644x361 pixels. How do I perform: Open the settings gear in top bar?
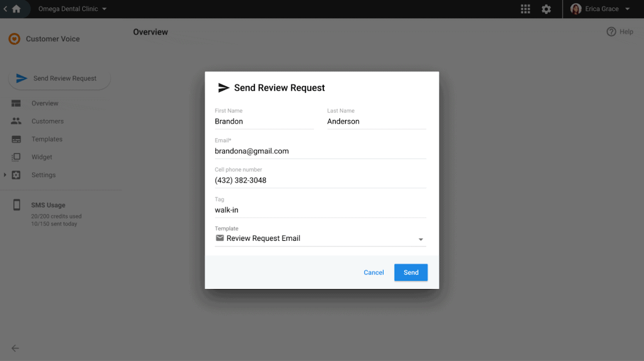pyautogui.click(x=546, y=9)
